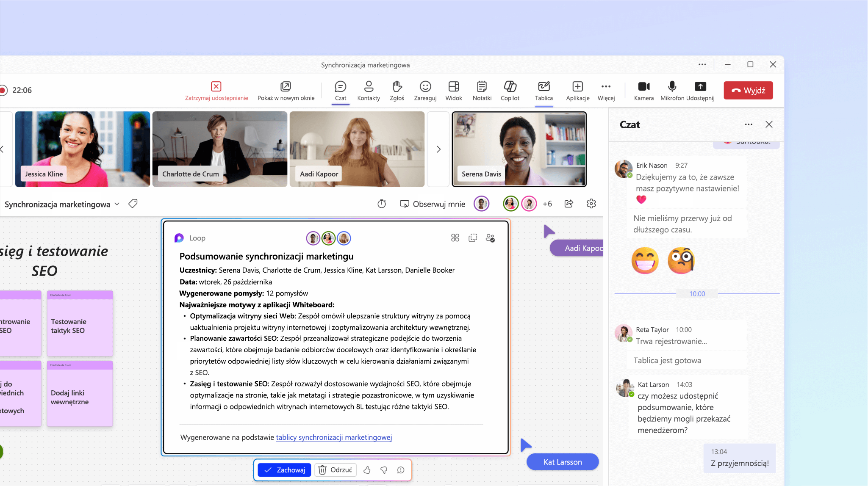This screenshot has width=868, height=486.
Task: Select Aadi Kapoor video tile
Action: tap(357, 149)
